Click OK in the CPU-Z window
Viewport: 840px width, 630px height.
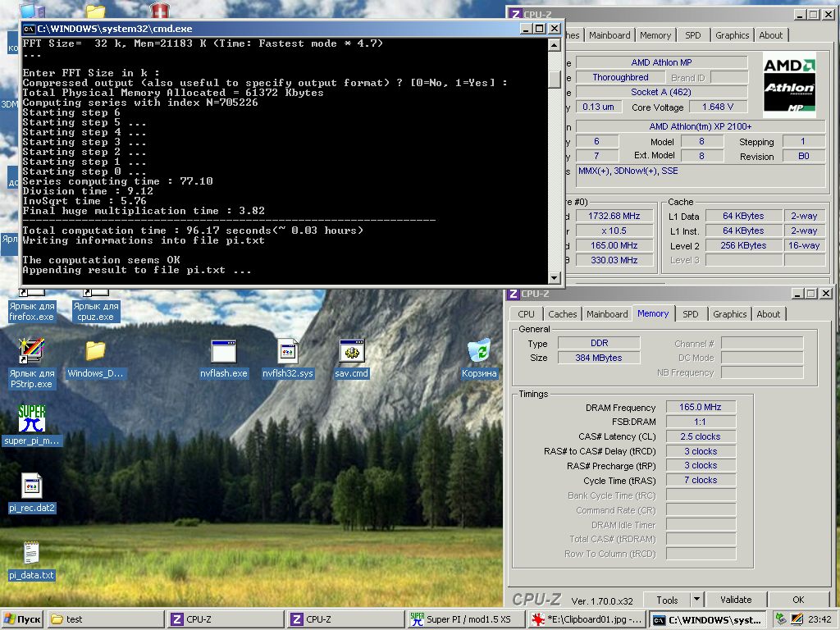(x=799, y=600)
